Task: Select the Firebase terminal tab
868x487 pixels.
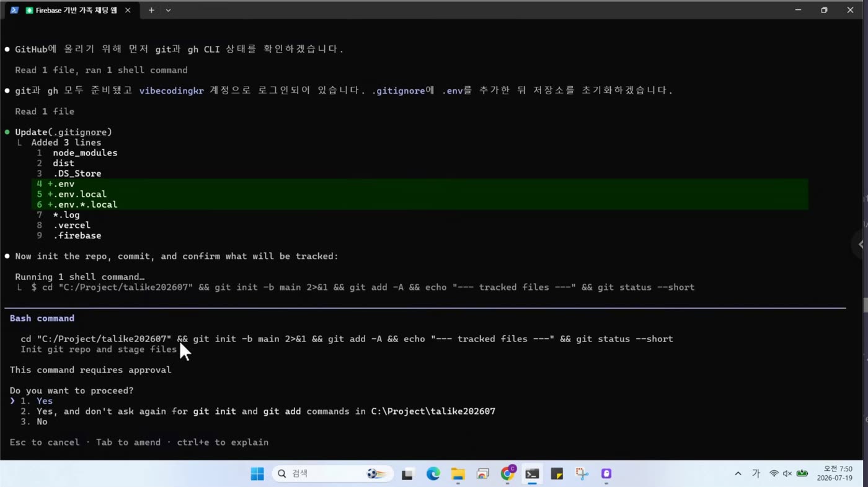Action: pos(73,10)
